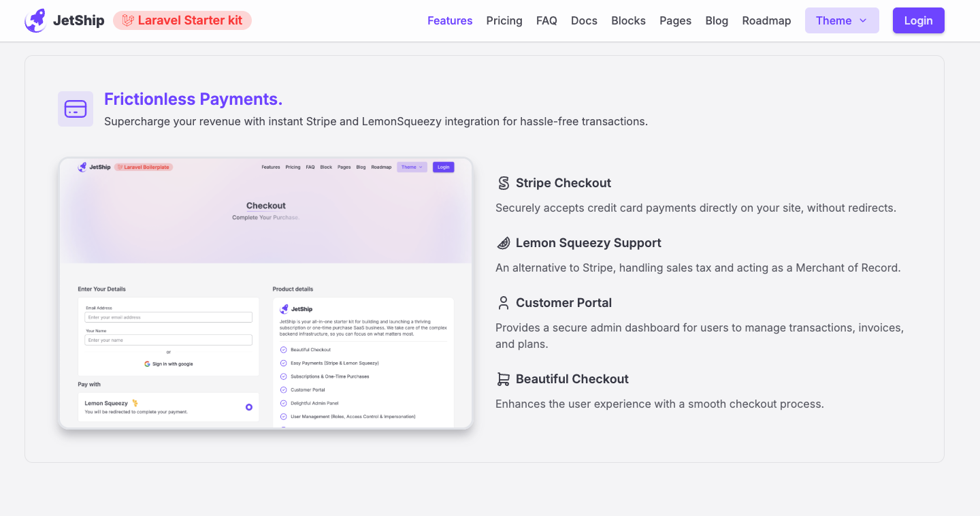
Task: Click the Lemon Squeezy Support heading
Action: 589,243
